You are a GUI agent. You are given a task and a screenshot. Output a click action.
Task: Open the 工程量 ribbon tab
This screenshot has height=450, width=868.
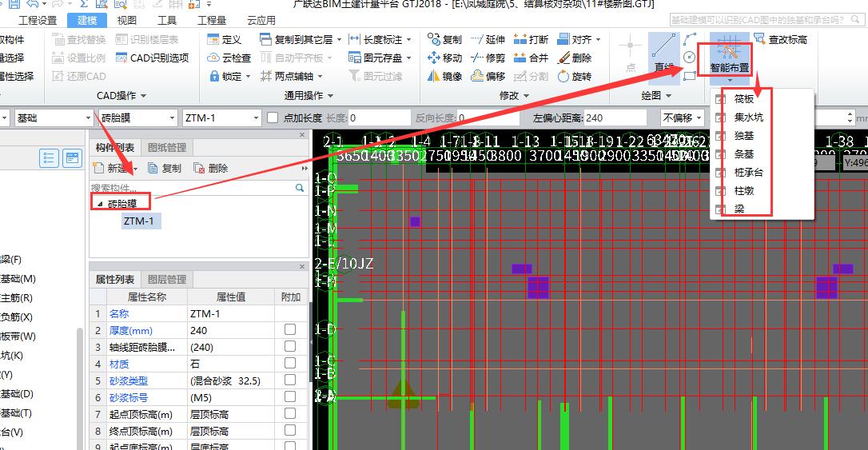coord(212,20)
